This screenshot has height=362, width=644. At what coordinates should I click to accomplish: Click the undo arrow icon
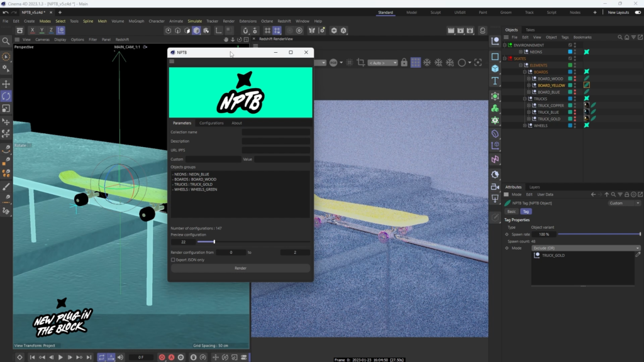point(5,13)
